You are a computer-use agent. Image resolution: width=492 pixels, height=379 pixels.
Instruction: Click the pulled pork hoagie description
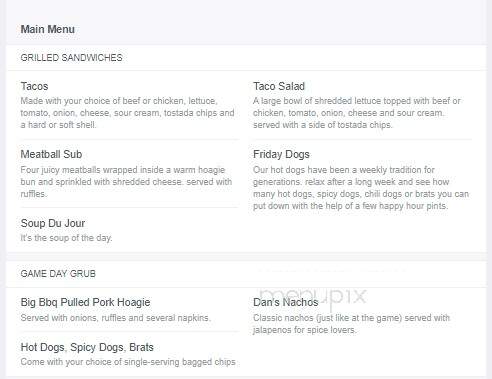point(115,318)
